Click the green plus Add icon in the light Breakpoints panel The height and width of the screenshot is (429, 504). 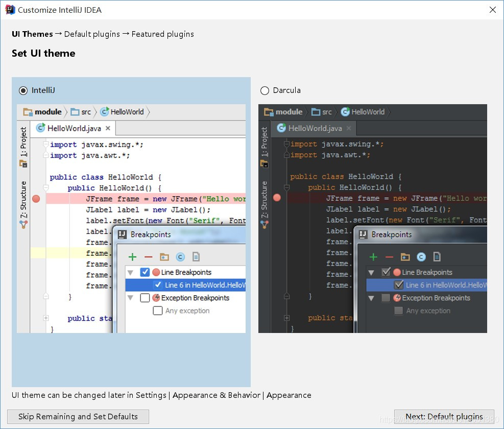132,256
